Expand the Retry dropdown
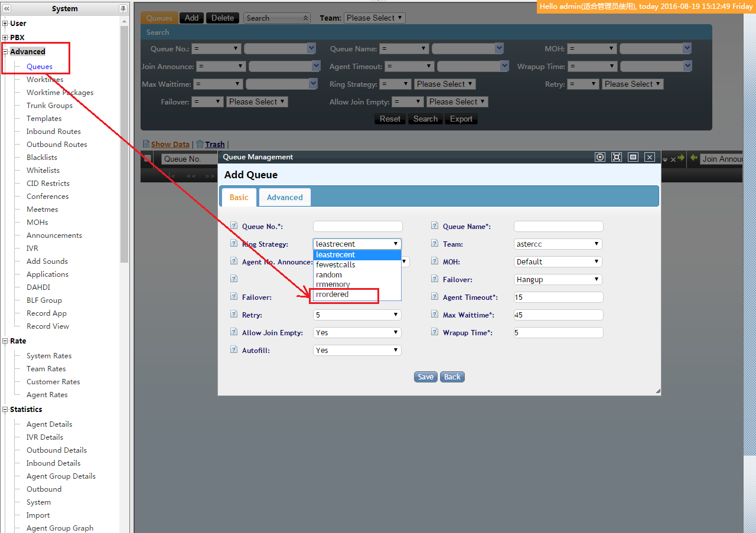The height and width of the screenshot is (533, 756). (357, 315)
